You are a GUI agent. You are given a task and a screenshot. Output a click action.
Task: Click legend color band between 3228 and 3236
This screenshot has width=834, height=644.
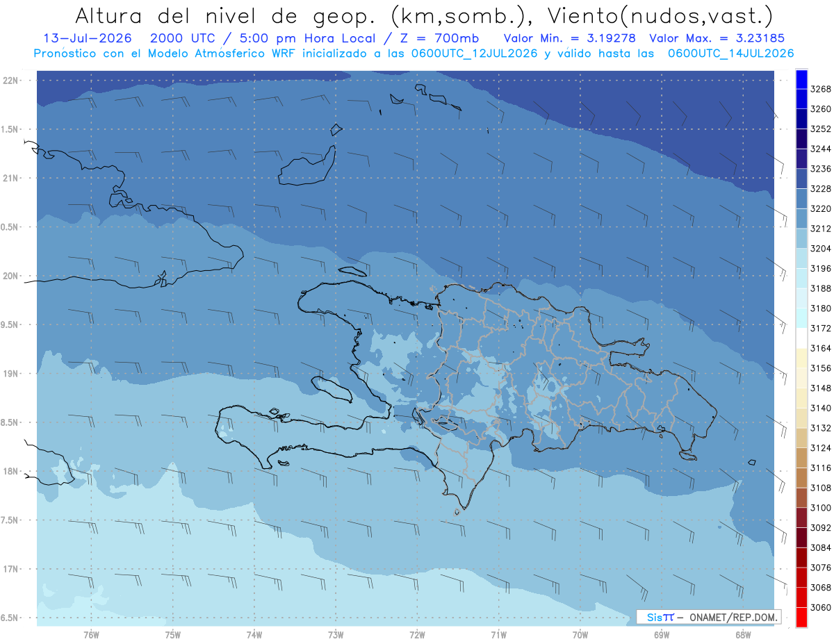click(x=801, y=179)
